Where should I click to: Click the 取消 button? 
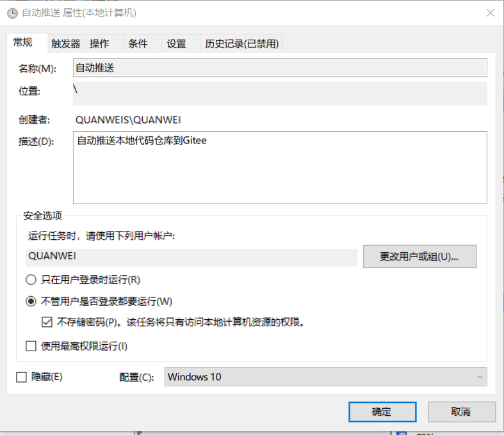[x=461, y=411]
